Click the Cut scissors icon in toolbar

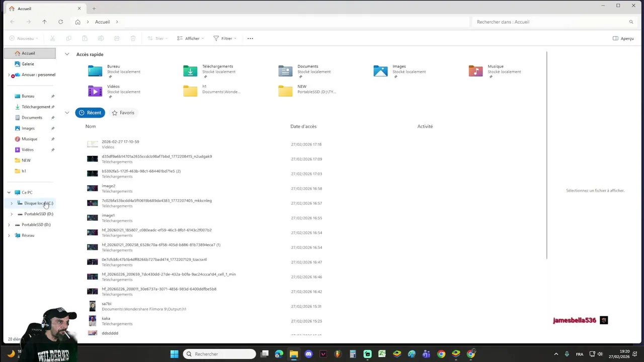(52, 38)
